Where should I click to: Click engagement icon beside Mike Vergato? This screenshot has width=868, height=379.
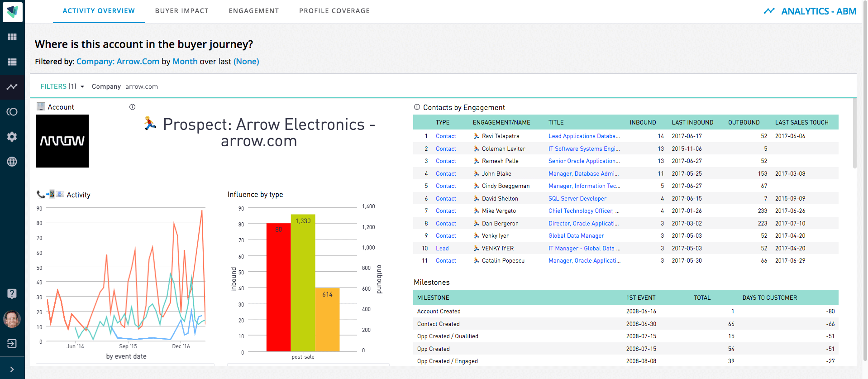click(x=477, y=211)
